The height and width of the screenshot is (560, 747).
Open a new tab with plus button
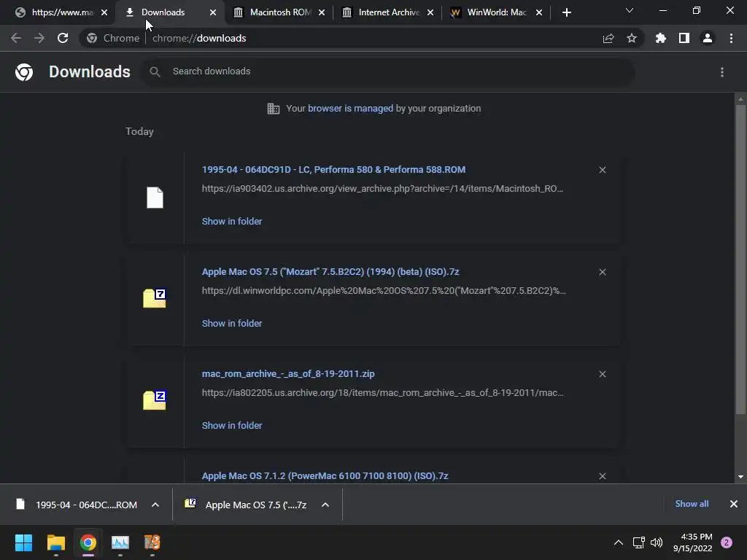pyautogui.click(x=566, y=12)
